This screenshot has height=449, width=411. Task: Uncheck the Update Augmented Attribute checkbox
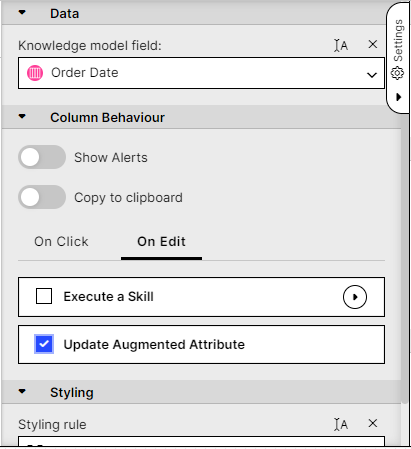click(x=44, y=344)
